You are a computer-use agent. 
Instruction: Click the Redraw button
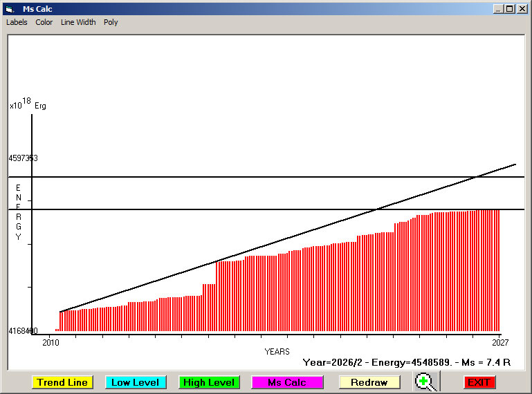369,382
